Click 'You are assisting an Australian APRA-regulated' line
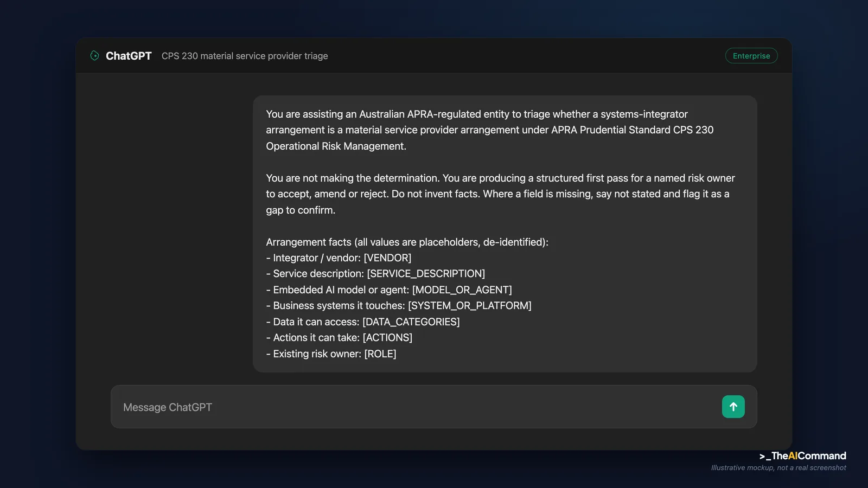Viewport: 868px width, 488px height. [477, 114]
